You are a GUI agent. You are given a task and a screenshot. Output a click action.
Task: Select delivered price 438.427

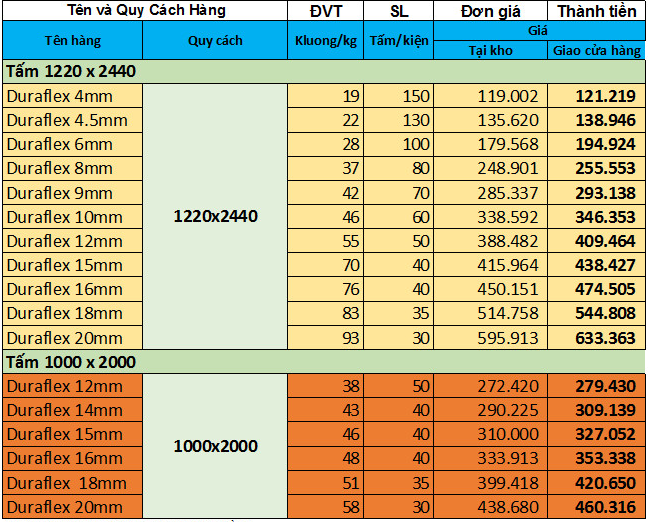pyautogui.click(x=596, y=265)
